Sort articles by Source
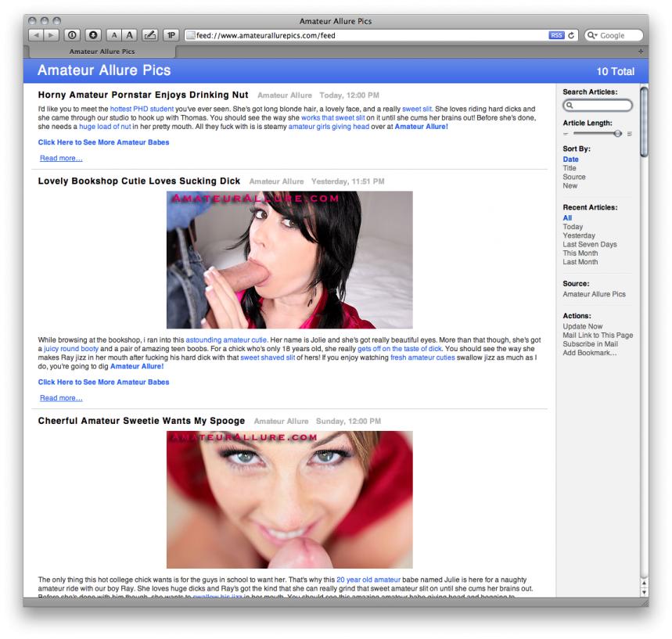 pyautogui.click(x=573, y=177)
